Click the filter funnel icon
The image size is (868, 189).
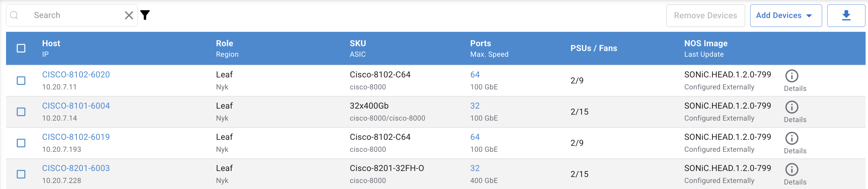[145, 15]
